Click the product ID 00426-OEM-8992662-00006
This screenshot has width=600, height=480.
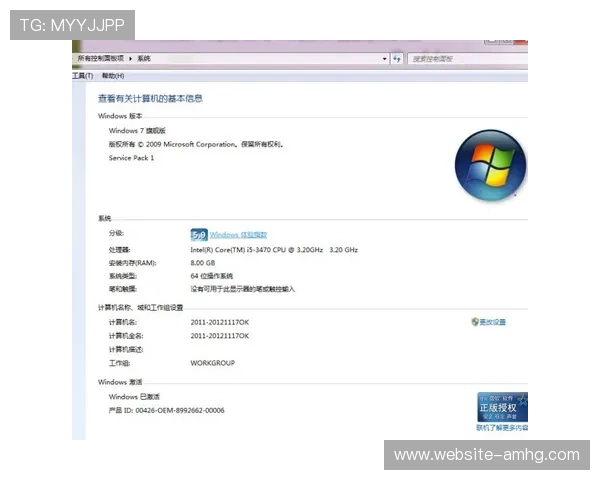[180, 411]
